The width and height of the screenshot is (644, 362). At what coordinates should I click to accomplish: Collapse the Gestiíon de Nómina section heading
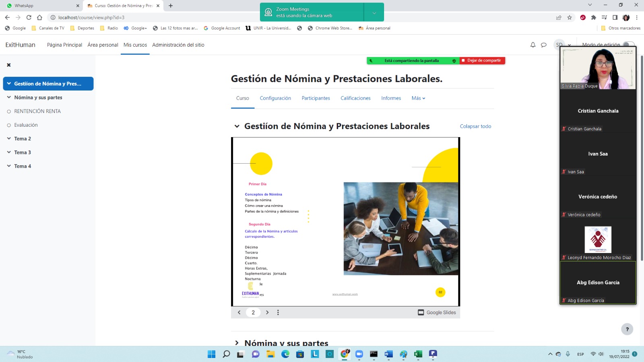click(237, 126)
